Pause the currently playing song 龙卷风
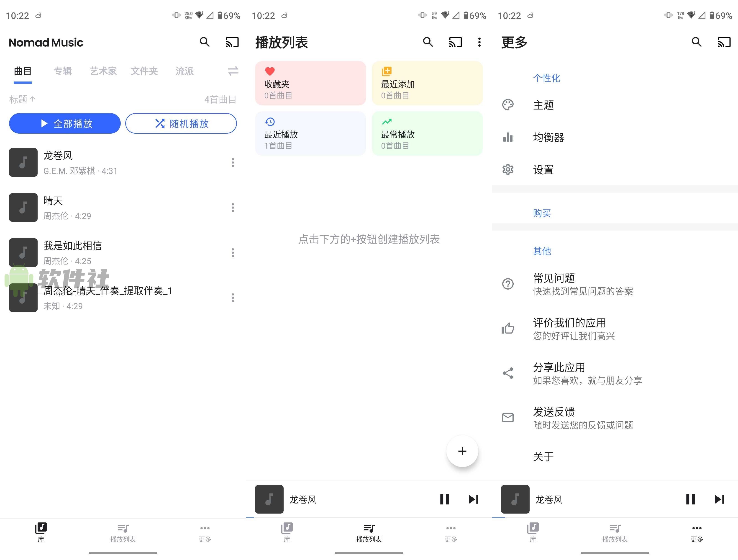 [444, 499]
